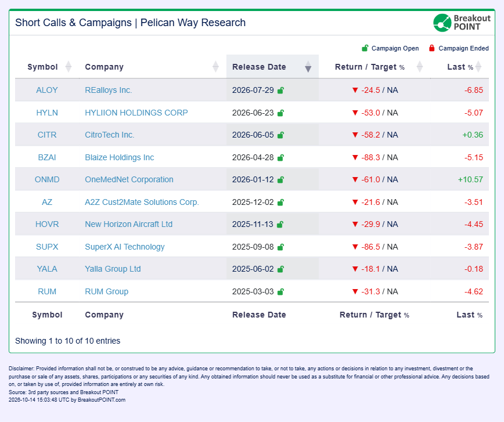This screenshot has width=504, height=422.
Task: Click the green open-lock icon in the HYLN row
Action: coord(280,113)
